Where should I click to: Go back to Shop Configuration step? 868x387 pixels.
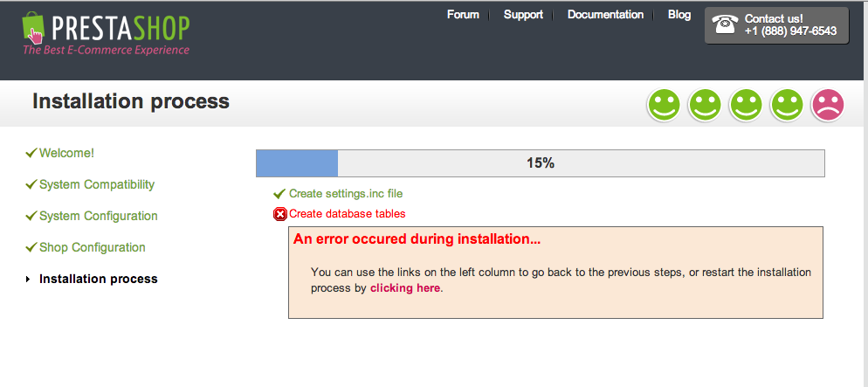pos(93,247)
